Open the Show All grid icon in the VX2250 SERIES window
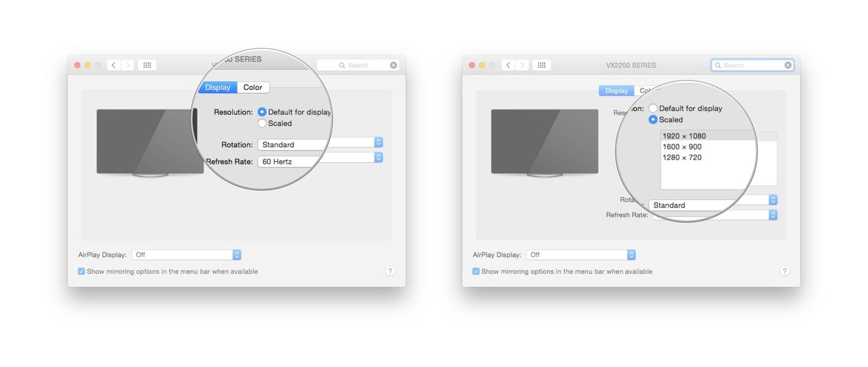The width and height of the screenshot is (868, 367). tap(541, 65)
